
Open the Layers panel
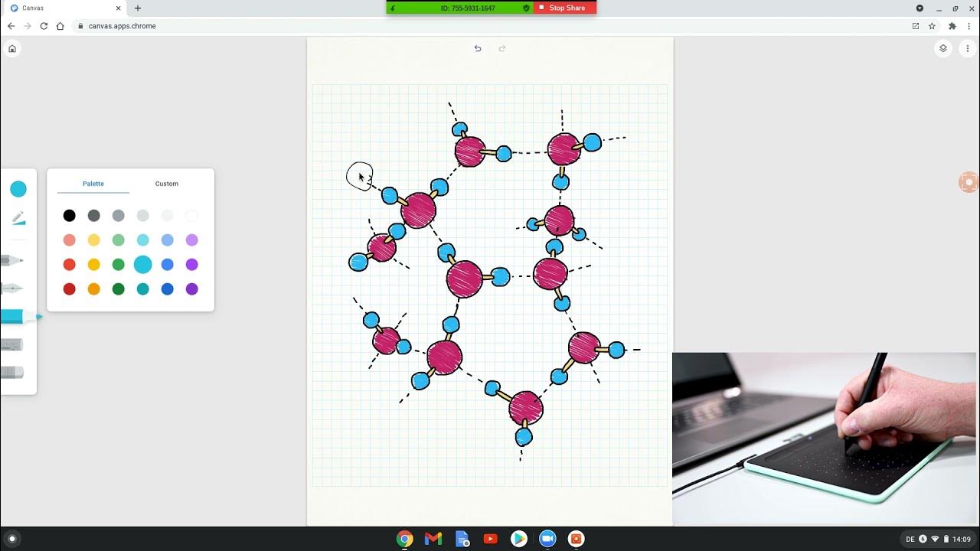coord(943,48)
